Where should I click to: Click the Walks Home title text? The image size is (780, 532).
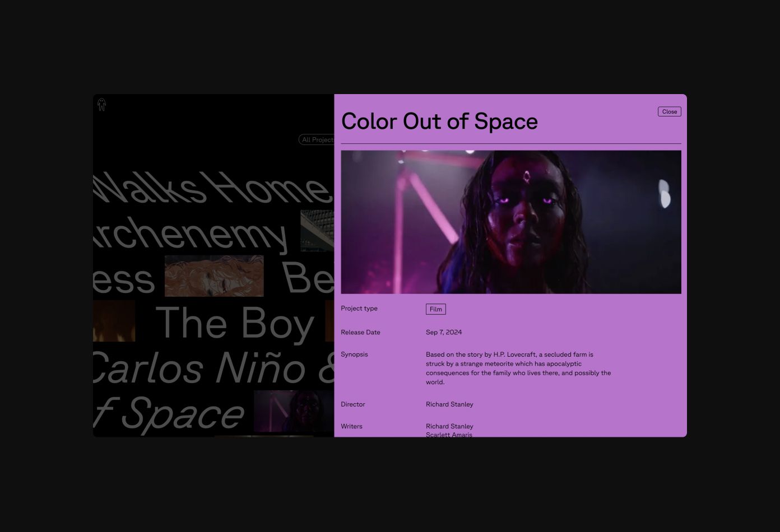coord(212,188)
